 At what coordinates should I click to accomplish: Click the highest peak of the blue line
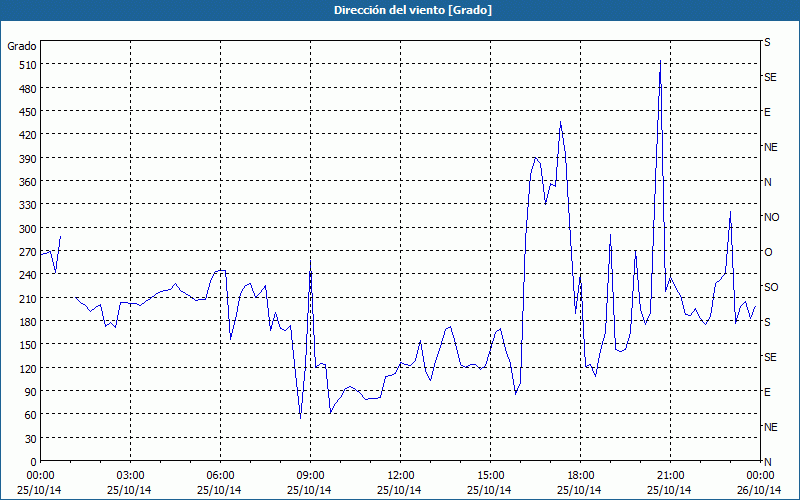660,61
